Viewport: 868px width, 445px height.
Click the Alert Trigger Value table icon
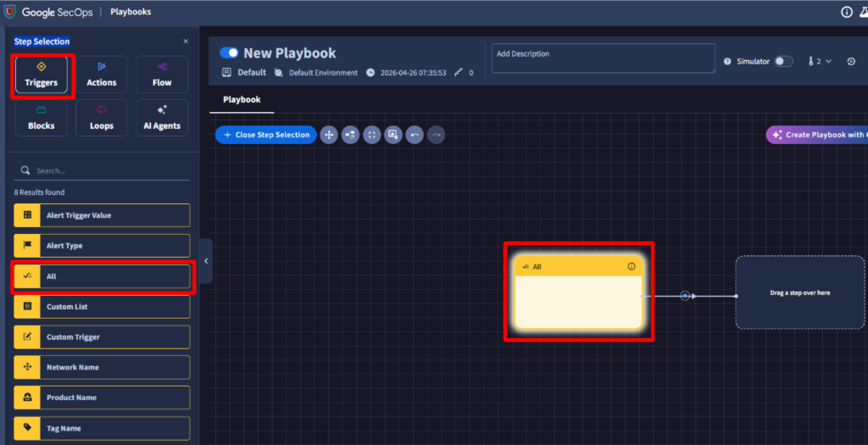(x=27, y=215)
